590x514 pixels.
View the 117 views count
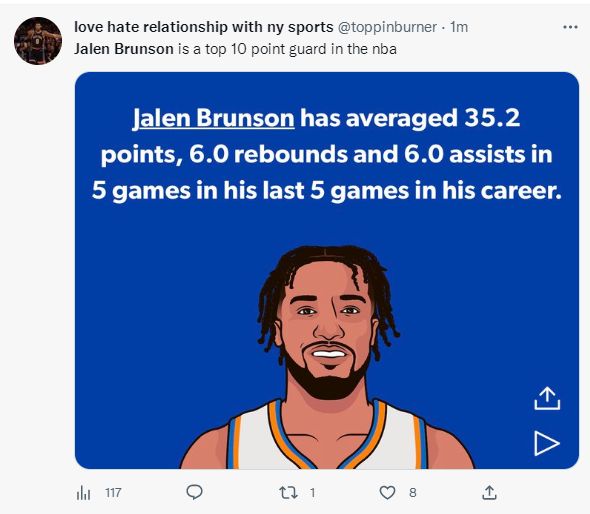click(x=113, y=493)
